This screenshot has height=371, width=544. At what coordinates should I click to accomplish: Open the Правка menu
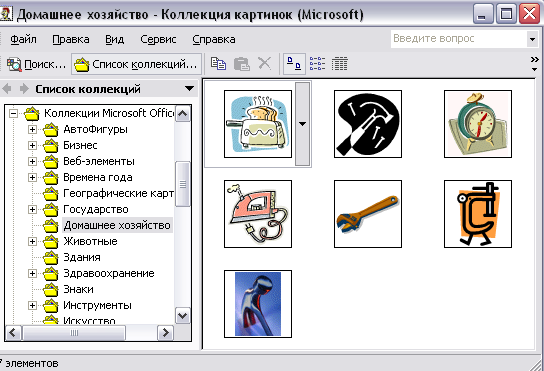(71, 39)
